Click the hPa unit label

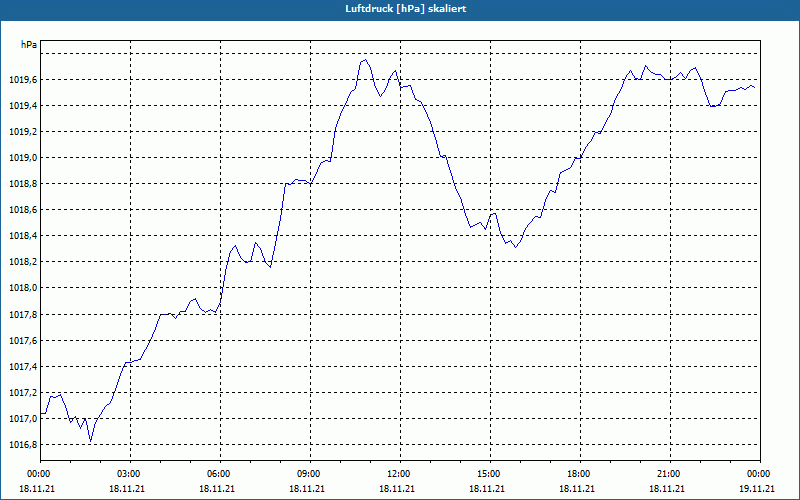[x=29, y=44]
